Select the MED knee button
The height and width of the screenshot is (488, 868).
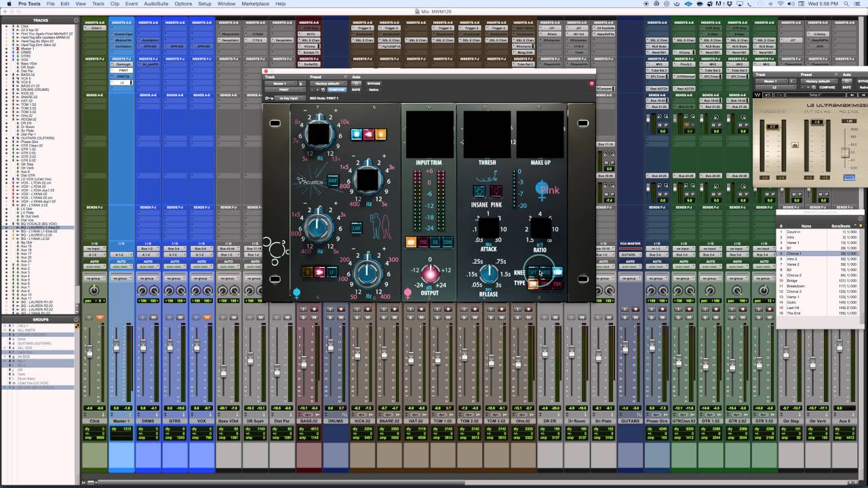(545, 271)
